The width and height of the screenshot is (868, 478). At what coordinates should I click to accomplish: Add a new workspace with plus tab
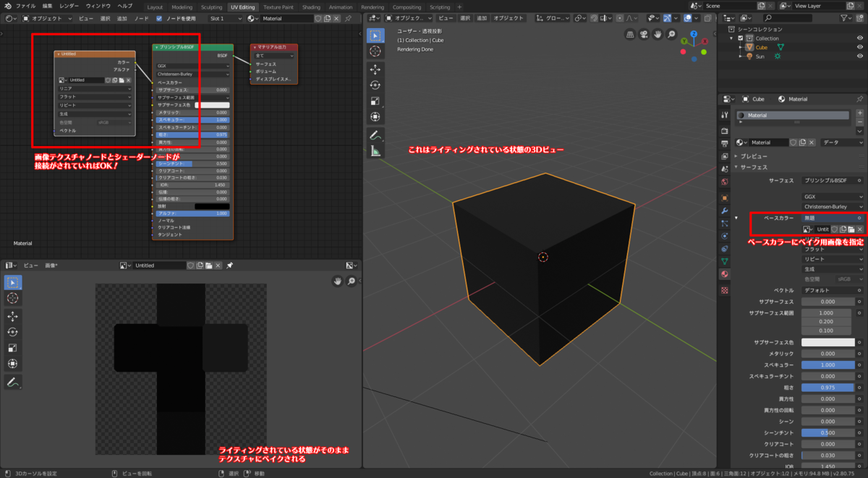pyautogui.click(x=459, y=7)
